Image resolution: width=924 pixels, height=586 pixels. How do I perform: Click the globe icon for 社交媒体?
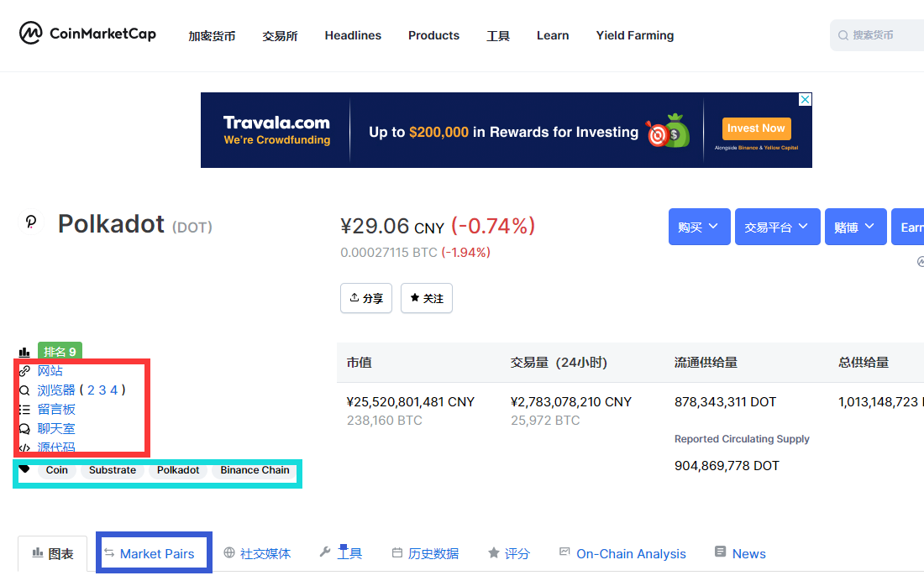[x=229, y=552]
